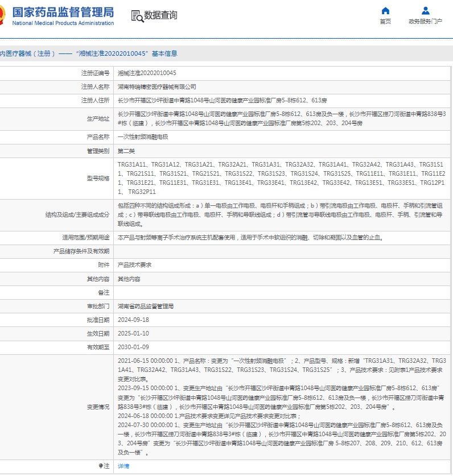This screenshot has width=453, height=476.
Task: Select product name 一次性射频消融电极
Action: pos(143,137)
